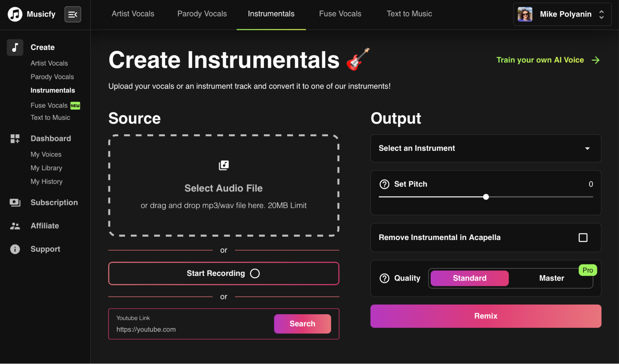The height and width of the screenshot is (364, 619).
Task: Select Master quality option
Action: (551, 278)
